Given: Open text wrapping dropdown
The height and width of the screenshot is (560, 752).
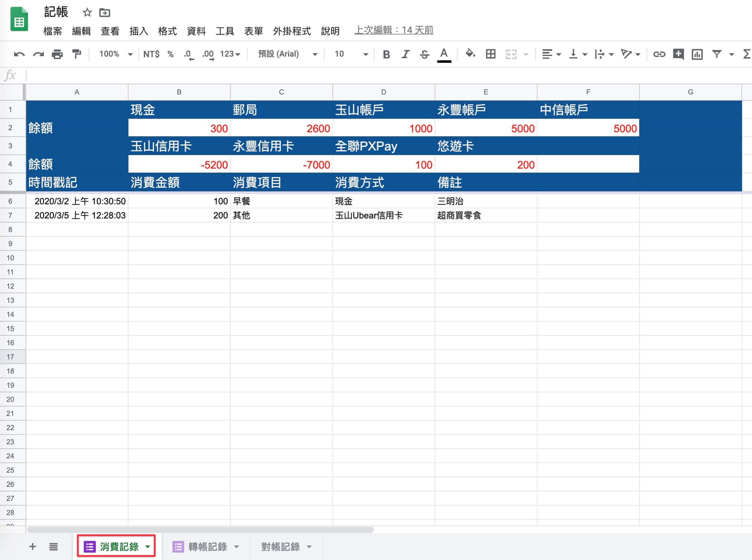Looking at the screenshot, I should (x=604, y=54).
